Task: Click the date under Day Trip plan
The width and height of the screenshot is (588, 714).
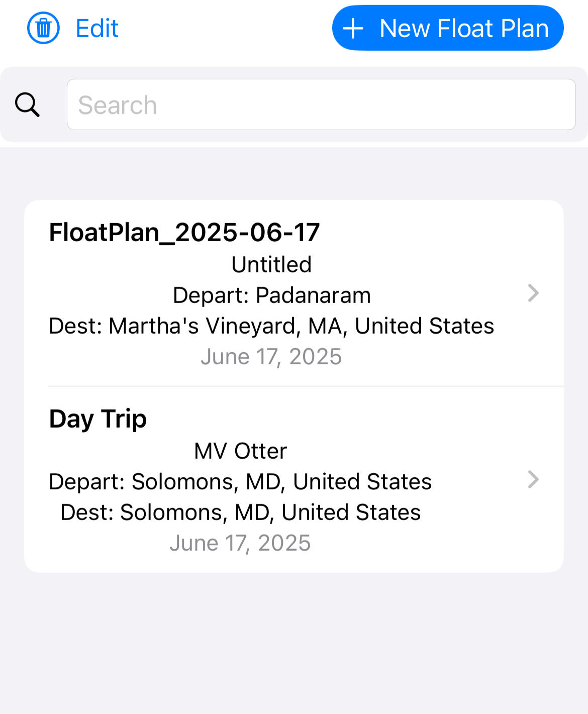Action: (240, 543)
